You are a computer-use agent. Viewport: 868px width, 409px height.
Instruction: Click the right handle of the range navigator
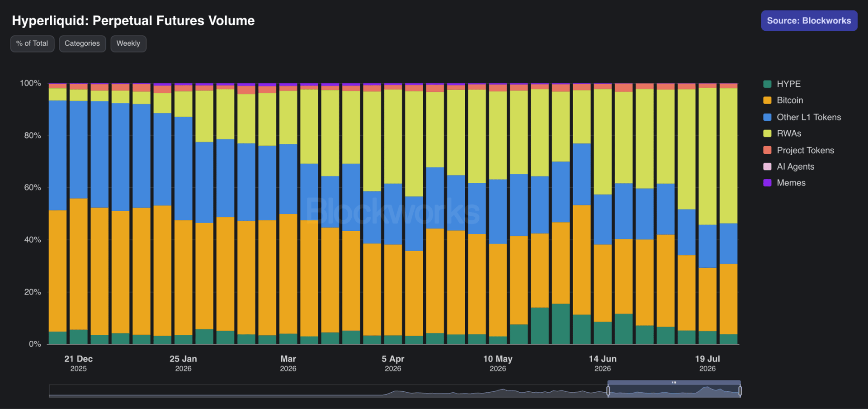[740, 390]
